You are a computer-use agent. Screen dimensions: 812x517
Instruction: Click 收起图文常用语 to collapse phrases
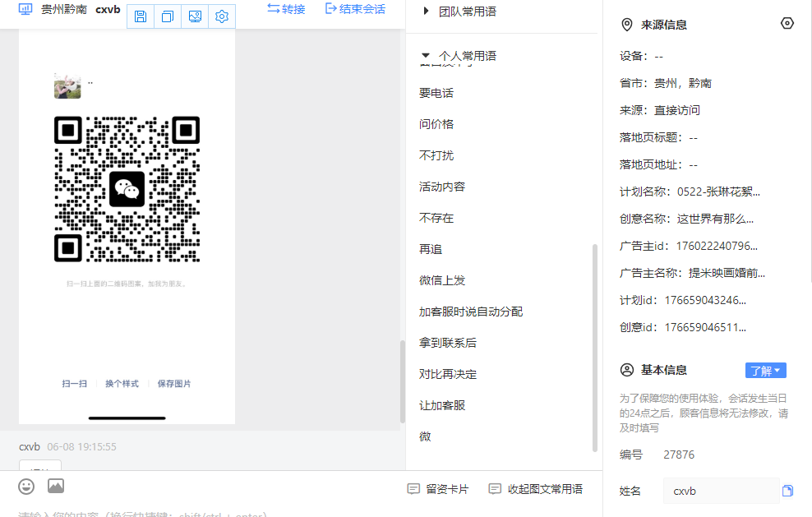(536, 489)
